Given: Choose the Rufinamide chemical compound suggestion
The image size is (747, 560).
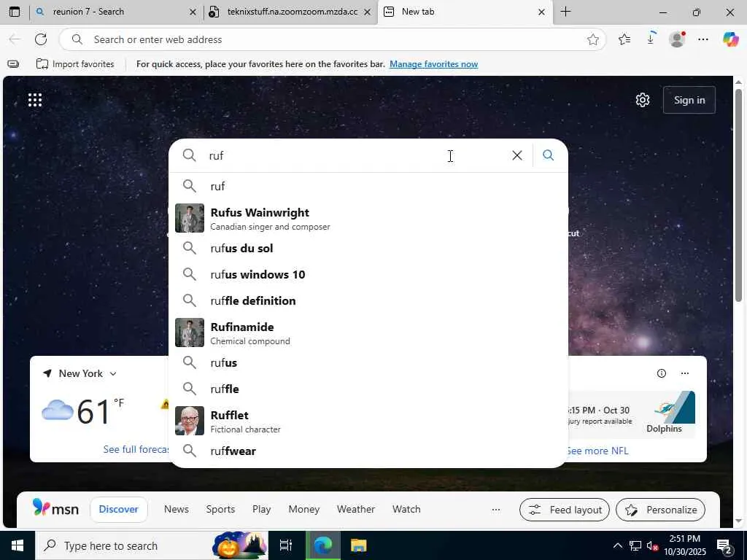Looking at the screenshot, I should pyautogui.click(x=368, y=332).
